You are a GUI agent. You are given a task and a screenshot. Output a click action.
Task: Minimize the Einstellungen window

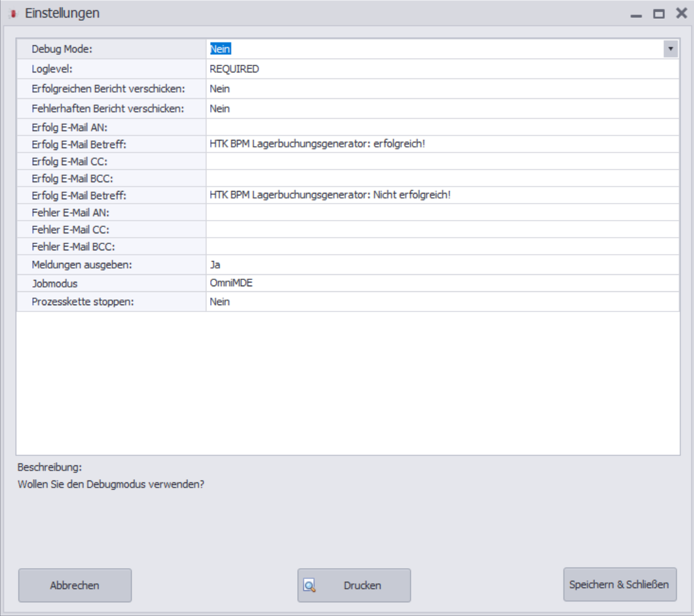click(636, 14)
